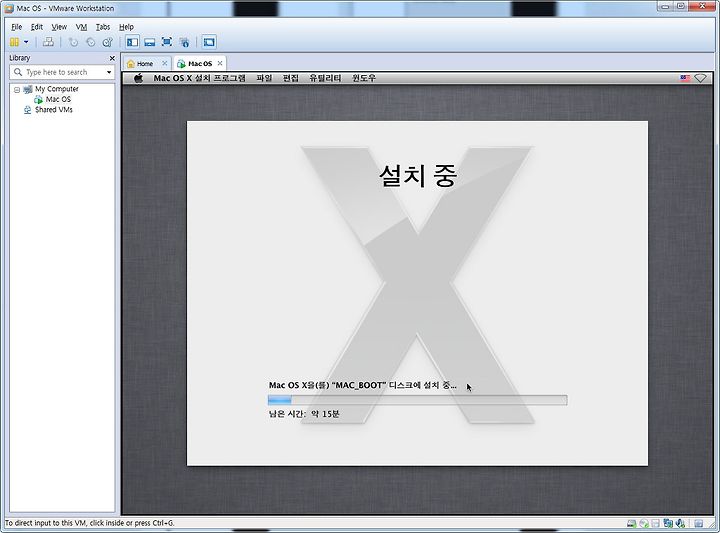Click the take snapshot toolbar icon

pyautogui.click(x=73, y=42)
